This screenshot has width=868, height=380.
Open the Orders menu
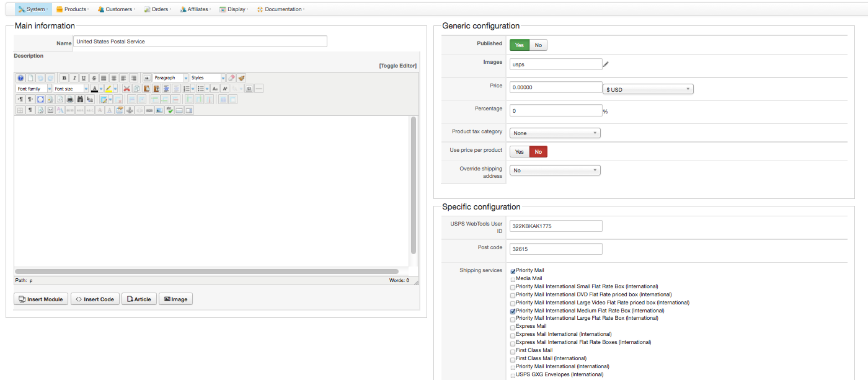(x=157, y=9)
